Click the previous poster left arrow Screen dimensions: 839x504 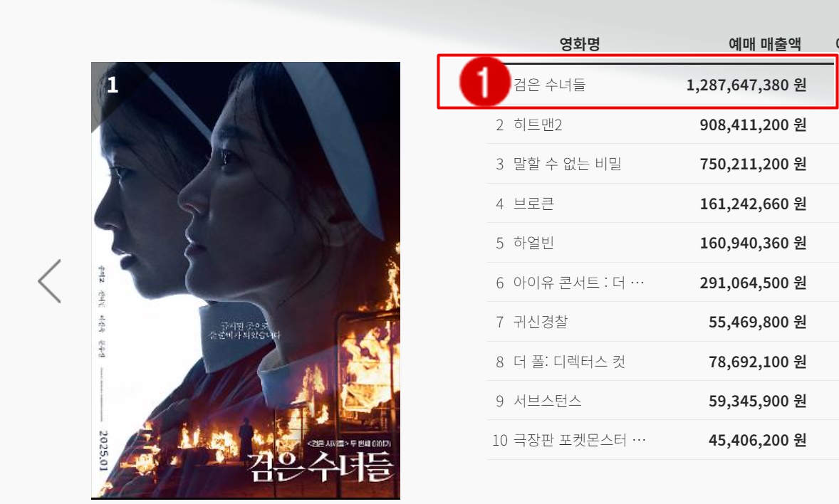coord(49,281)
